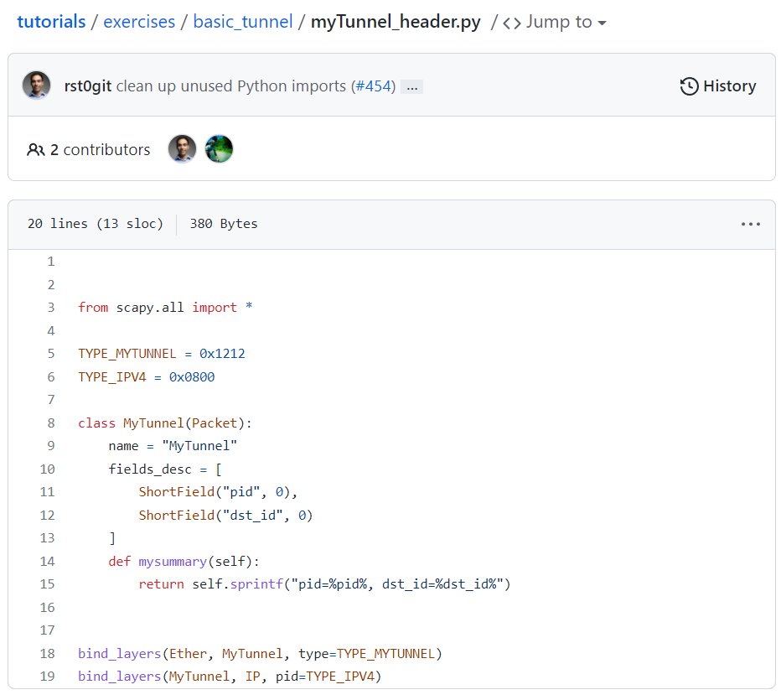Select line number 10
The width and height of the screenshot is (781, 700).
47,469
